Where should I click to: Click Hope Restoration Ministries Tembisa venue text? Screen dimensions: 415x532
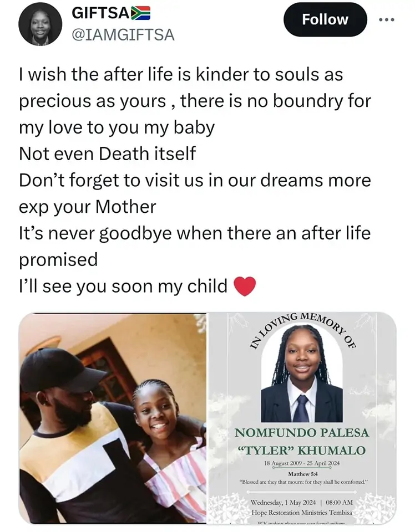coord(302,512)
